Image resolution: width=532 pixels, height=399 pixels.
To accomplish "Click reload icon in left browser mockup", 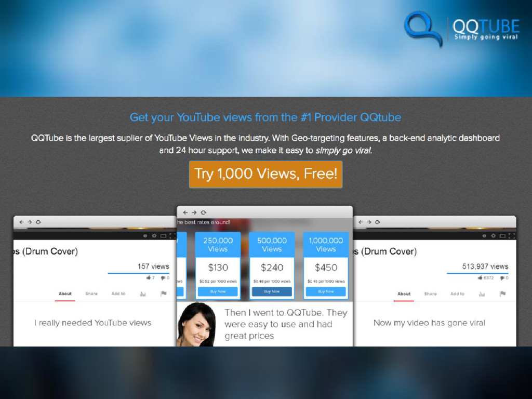I will click(x=38, y=222).
